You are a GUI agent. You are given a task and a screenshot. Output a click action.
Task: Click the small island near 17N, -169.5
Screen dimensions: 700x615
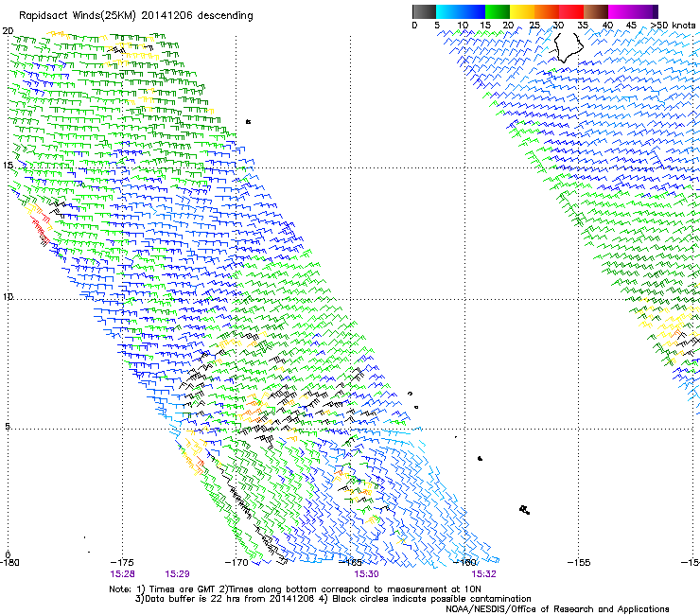[x=248, y=121]
